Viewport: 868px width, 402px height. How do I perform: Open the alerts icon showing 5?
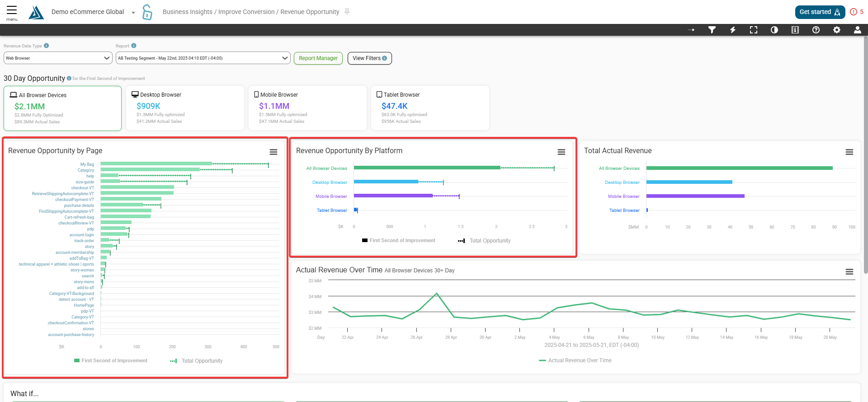tap(857, 12)
